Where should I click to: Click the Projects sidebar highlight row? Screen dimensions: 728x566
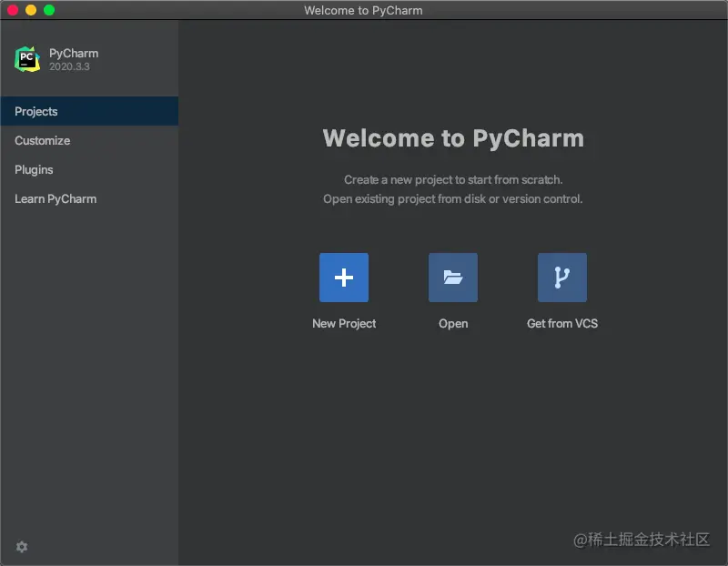click(89, 111)
